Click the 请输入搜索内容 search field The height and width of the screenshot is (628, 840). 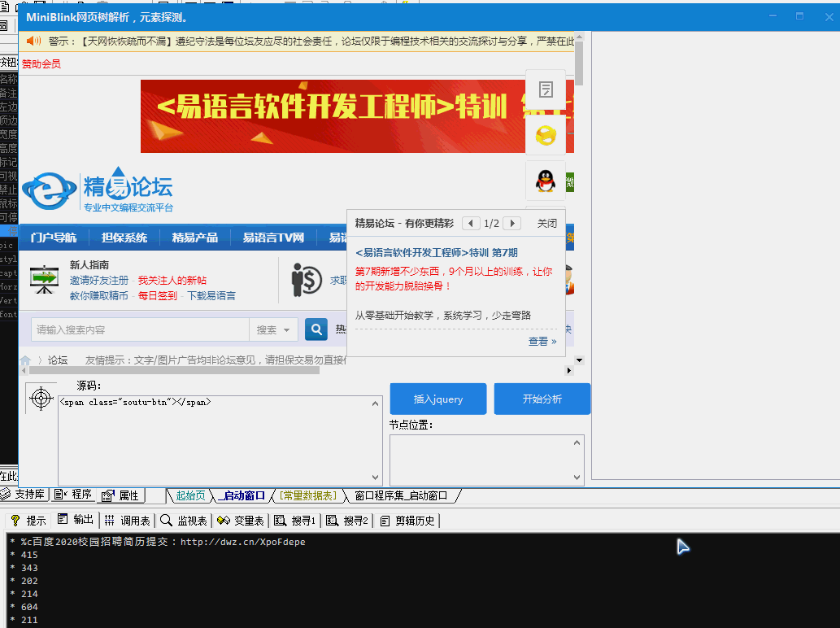(141, 329)
